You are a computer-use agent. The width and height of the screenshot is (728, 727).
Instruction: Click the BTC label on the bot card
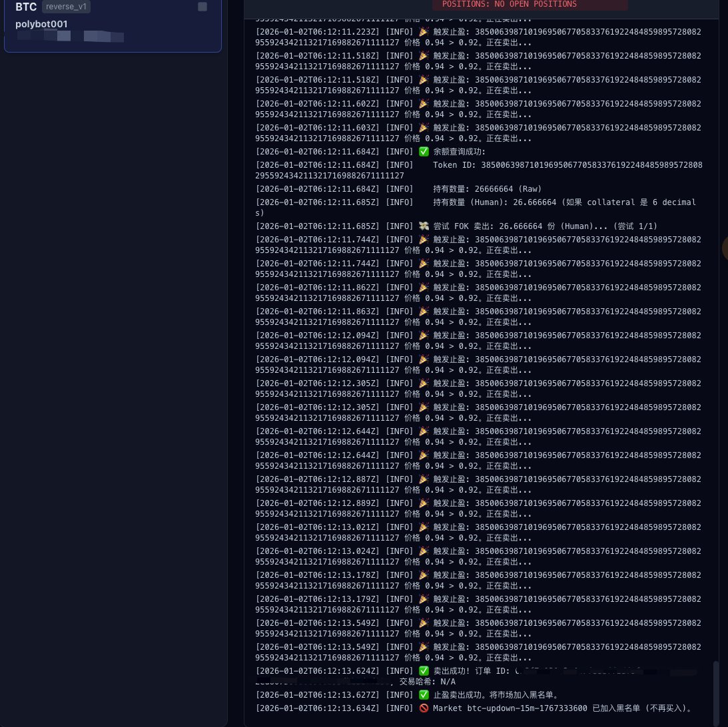tap(26, 7)
